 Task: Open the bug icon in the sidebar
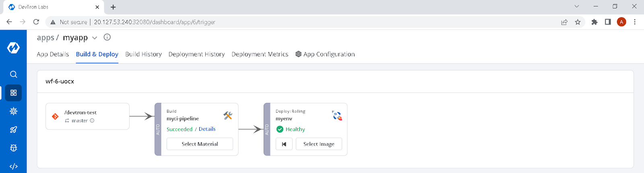(x=13, y=148)
